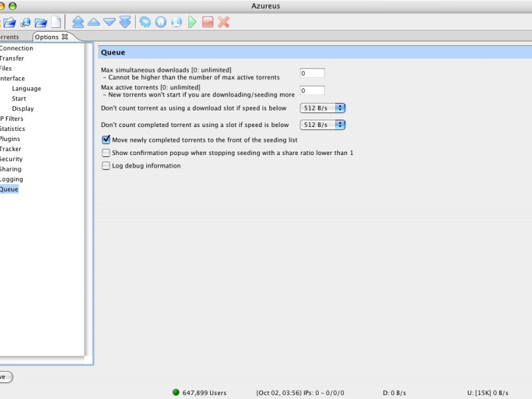The width and height of the screenshot is (532, 399).
Task: Click the blue gear toolbar icon
Action: tap(145, 22)
